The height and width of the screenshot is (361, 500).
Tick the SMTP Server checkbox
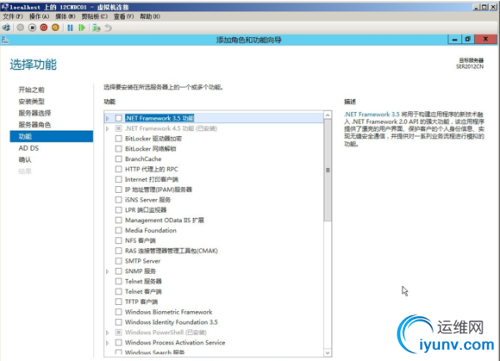(x=118, y=261)
